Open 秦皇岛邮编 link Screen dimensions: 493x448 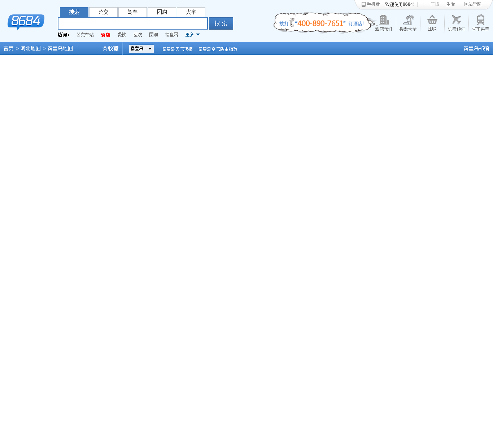(x=476, y=48)
